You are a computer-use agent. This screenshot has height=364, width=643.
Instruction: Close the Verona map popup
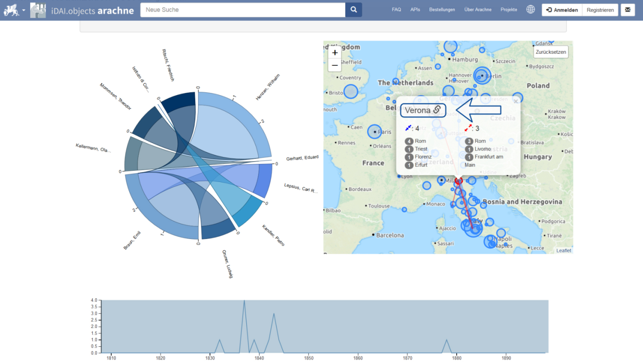click(516, 101)
